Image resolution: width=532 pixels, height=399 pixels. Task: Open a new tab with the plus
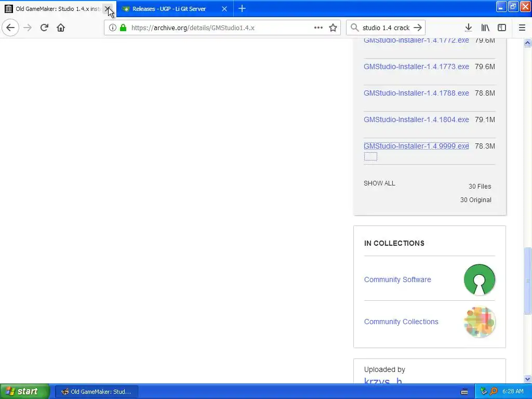click(x=242, y=8)
